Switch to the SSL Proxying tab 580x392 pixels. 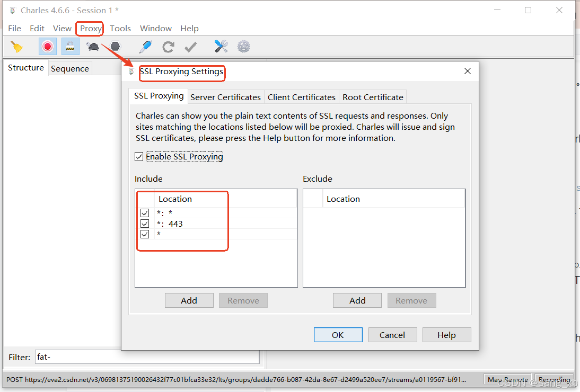[x=159, y=96]
